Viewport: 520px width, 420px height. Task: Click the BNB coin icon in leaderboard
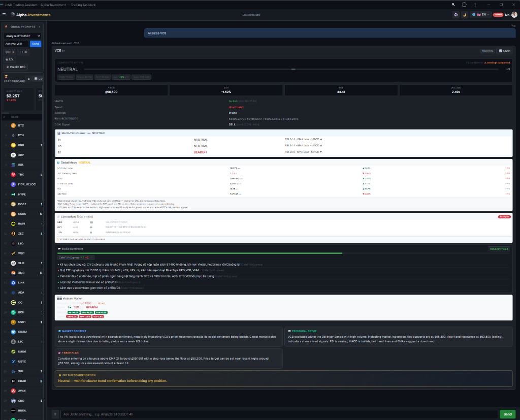(13, 145)
